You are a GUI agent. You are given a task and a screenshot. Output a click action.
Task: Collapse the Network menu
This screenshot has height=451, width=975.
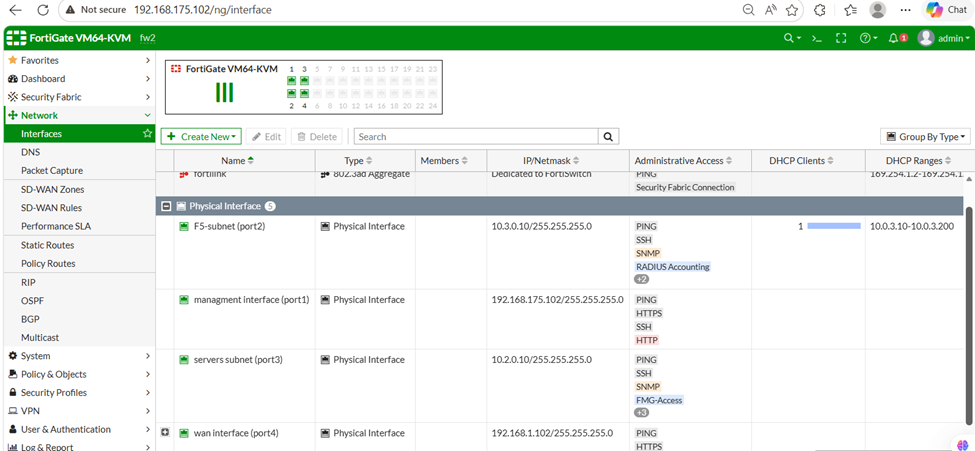pos(78,116)
